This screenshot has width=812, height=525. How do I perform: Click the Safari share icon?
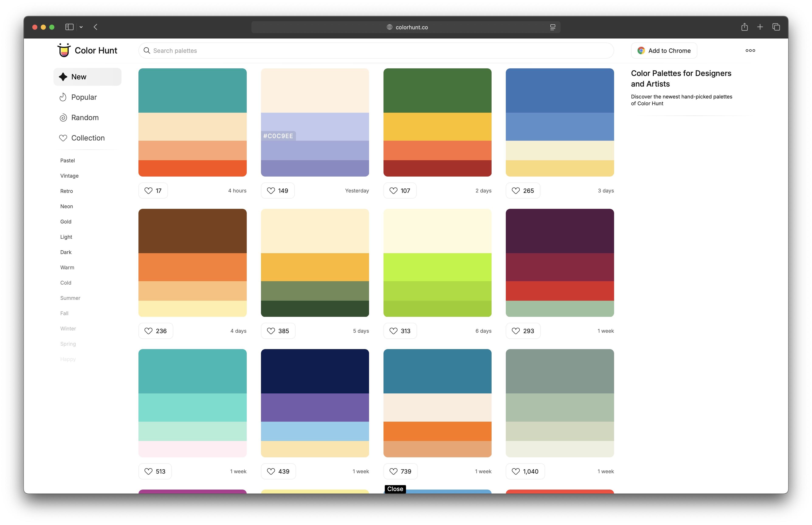[x=744, y=27]
